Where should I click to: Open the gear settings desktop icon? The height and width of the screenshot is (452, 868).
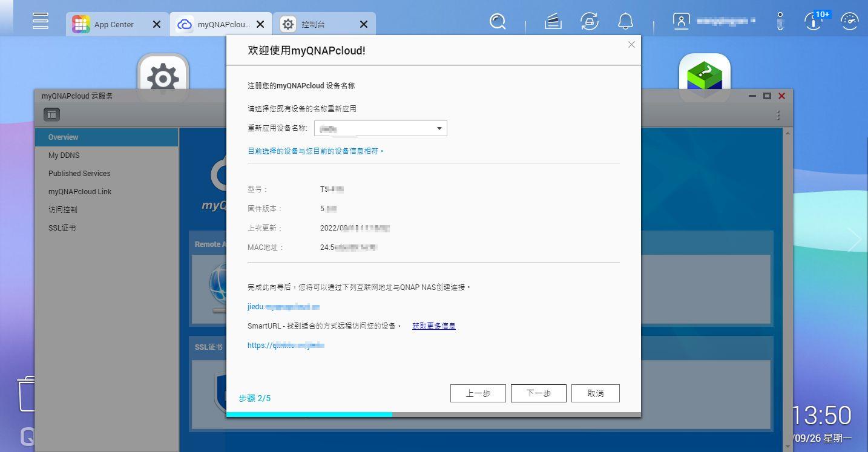(x=163, y=77)
